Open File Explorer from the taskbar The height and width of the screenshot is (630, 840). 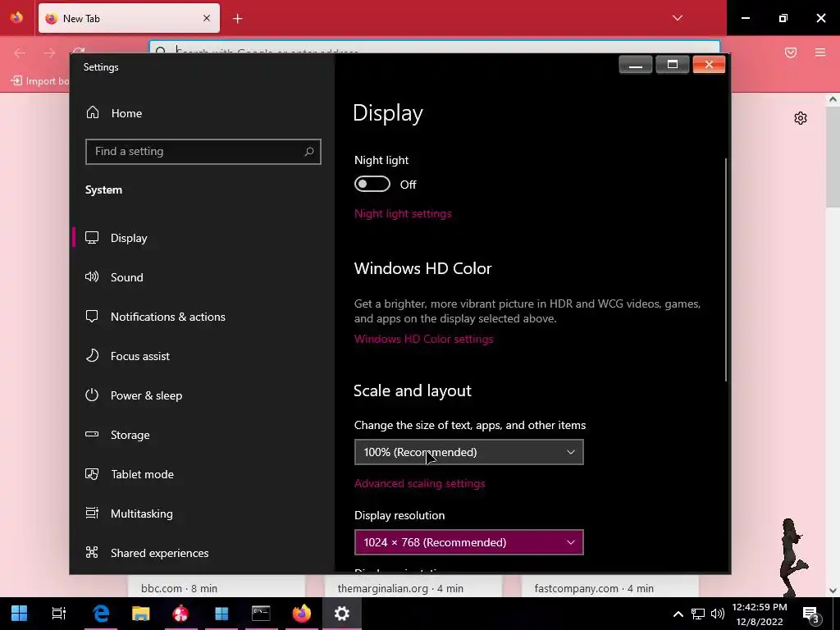coord(141,613)
